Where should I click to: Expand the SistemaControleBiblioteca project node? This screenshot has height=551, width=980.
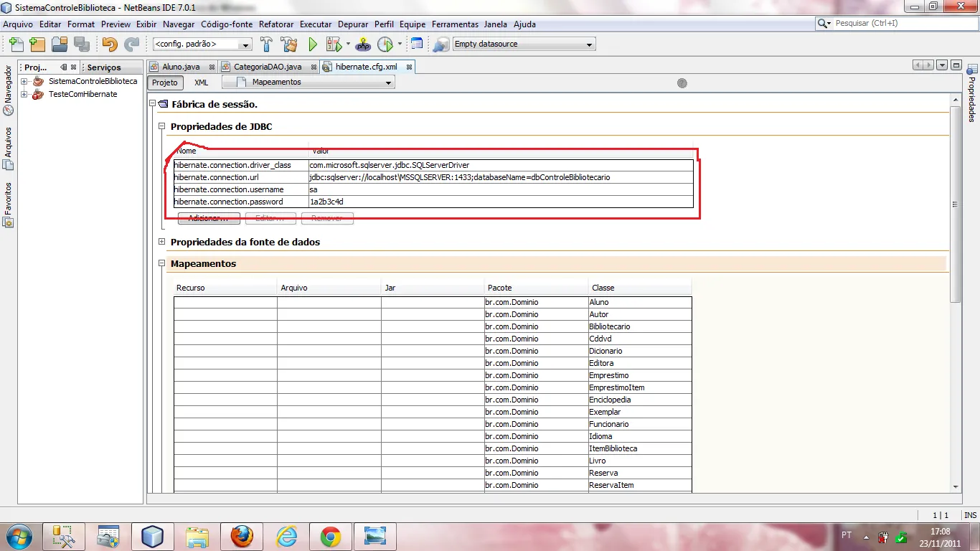[24, 82]
